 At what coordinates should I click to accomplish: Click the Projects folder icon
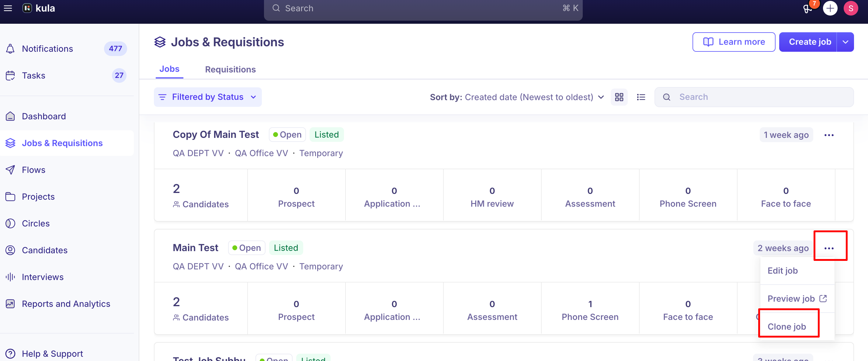click(10, 197)
